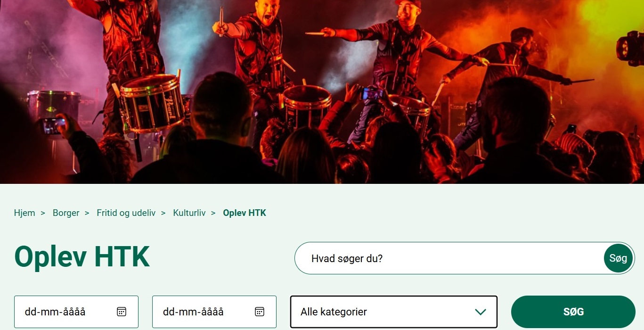Click the Oplev HTK page heading
This screenshot has width=644, height=330.
pyautogui.click(x=82, y=257)
